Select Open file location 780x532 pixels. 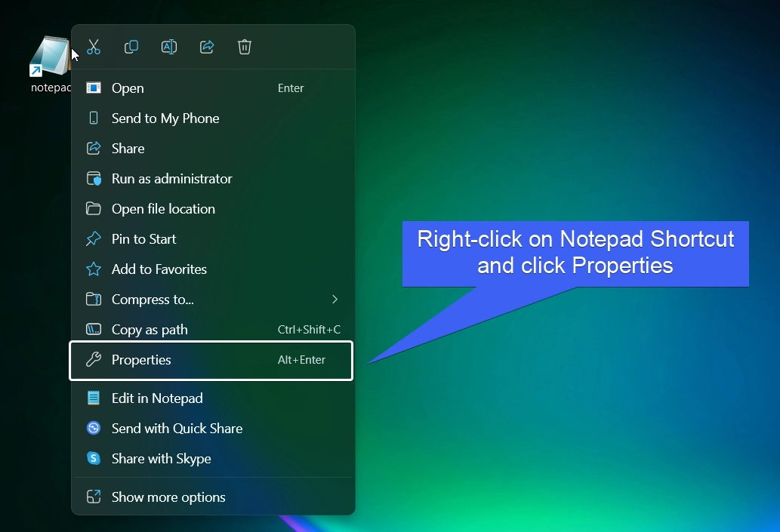pos(213,209)
